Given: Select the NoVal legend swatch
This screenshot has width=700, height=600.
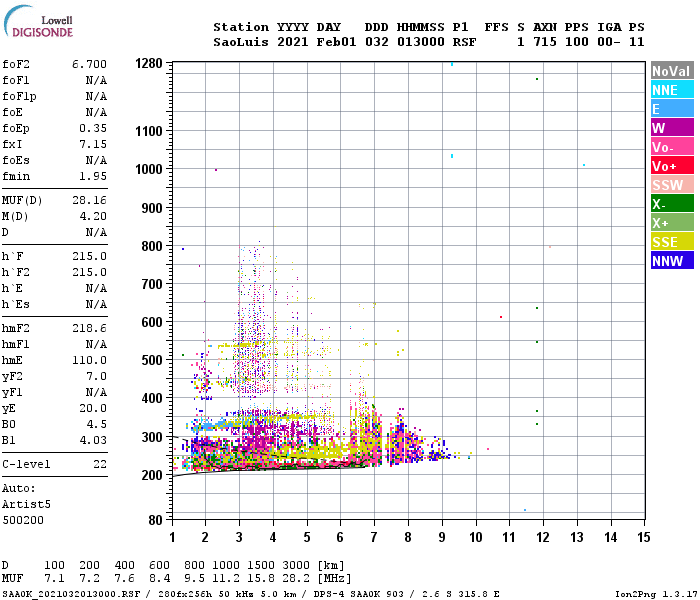Looking at the screenshot, I should 672,71.
